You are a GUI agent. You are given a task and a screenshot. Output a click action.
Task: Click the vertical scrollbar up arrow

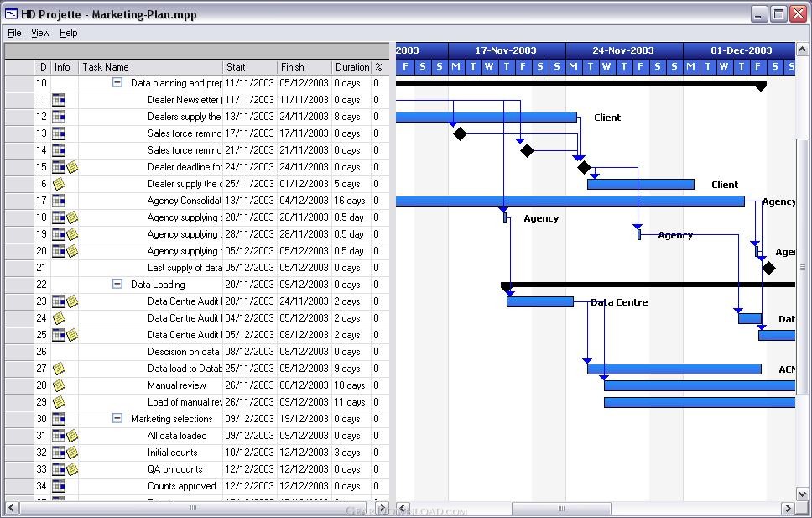coord(802,50)
